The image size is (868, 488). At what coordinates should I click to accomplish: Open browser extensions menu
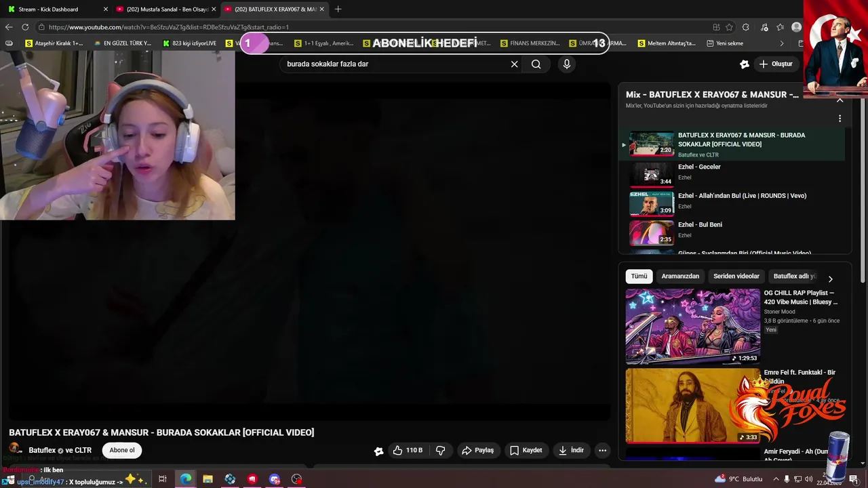tap(746, 27)
